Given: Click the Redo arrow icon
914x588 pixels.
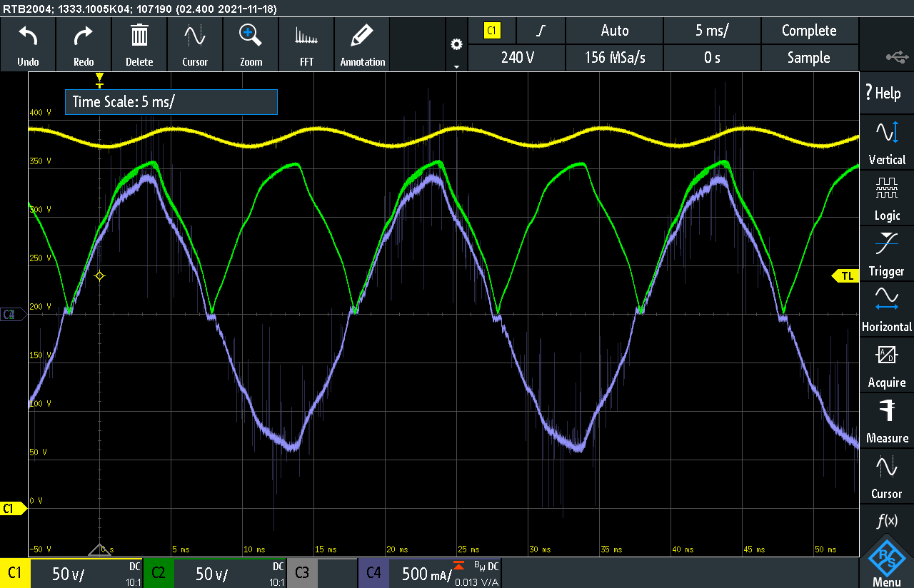Looking at the screenshot, I should [84, 36].
